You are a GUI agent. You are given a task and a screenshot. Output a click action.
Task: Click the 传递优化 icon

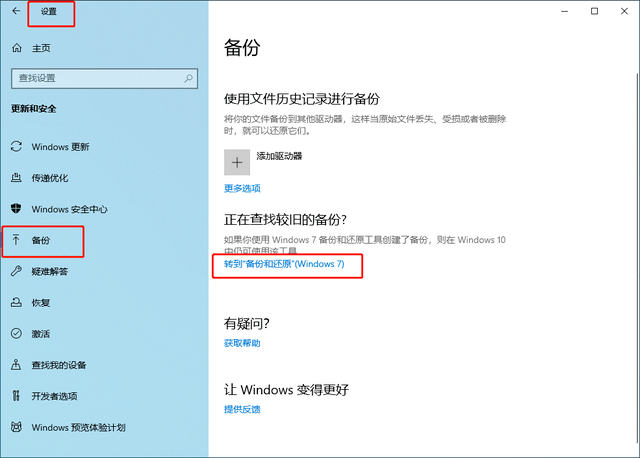16,178
